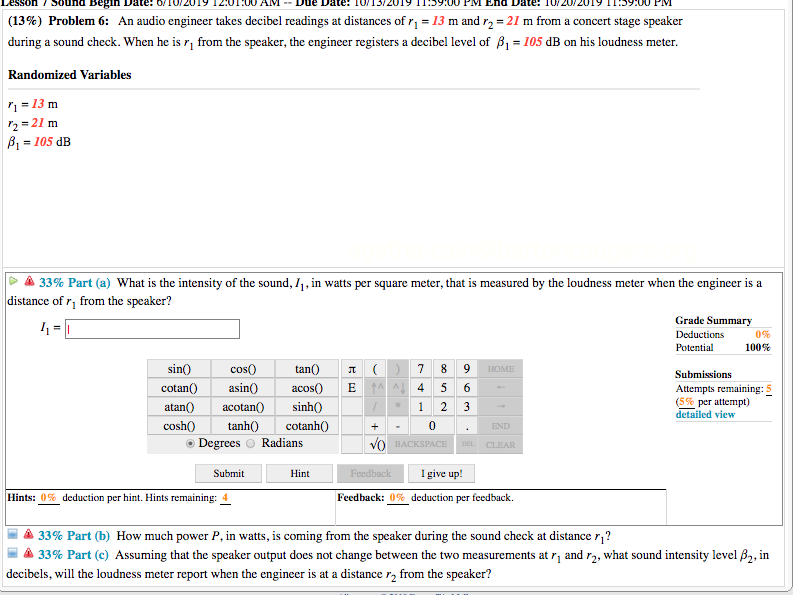Click the I give up! button
This screenshot has width=793, height=595.
[x=442, y=474]
